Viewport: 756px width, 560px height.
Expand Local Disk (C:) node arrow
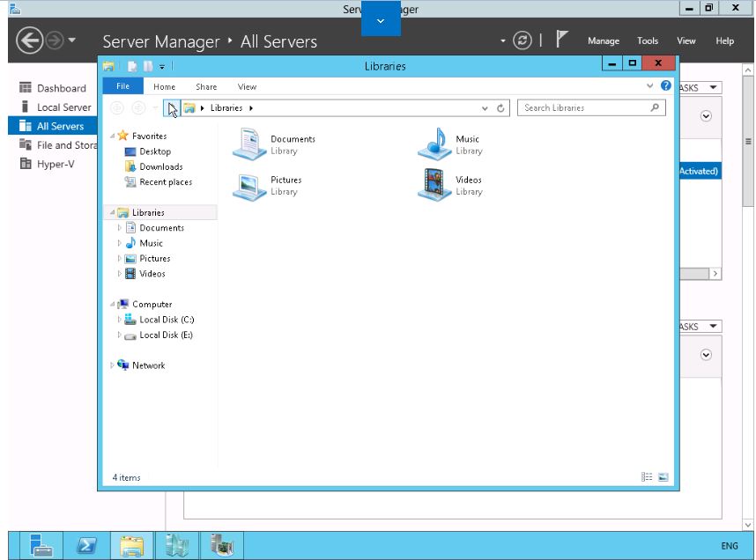click(x=119, y=320)
